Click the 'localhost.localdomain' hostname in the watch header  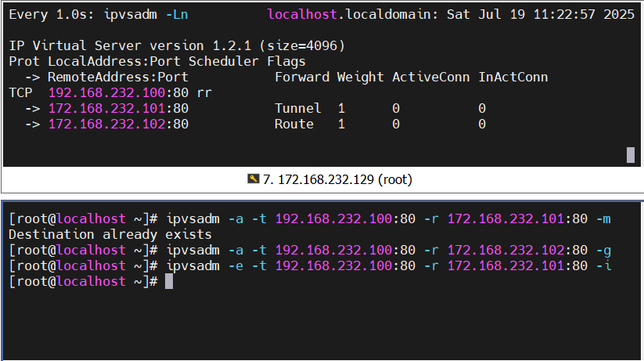pos(349,14)
